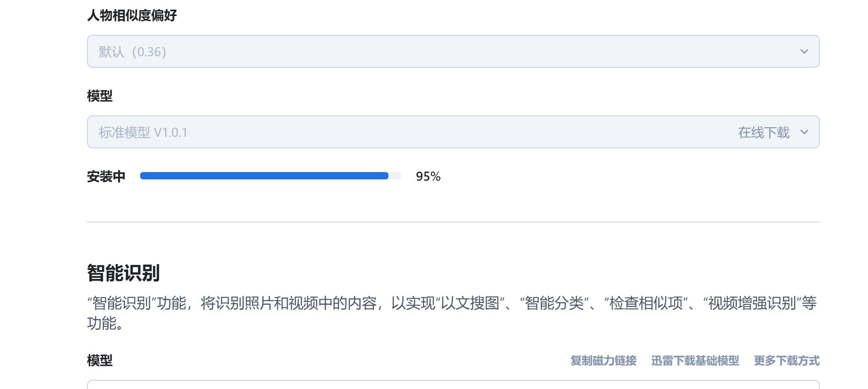
Task: Click the chevron icon of 人物相似度偏好 dropdown
Action: pos(804,51)
